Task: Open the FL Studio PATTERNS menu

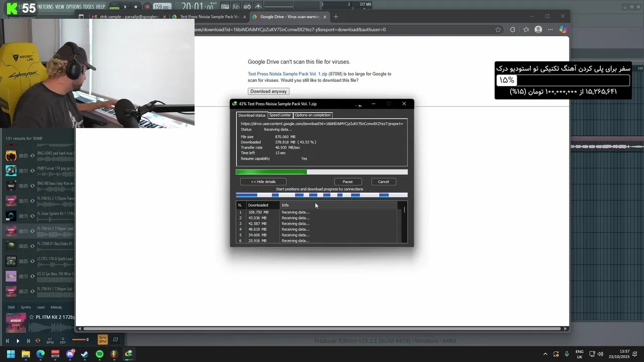Action: click(45, 7)
